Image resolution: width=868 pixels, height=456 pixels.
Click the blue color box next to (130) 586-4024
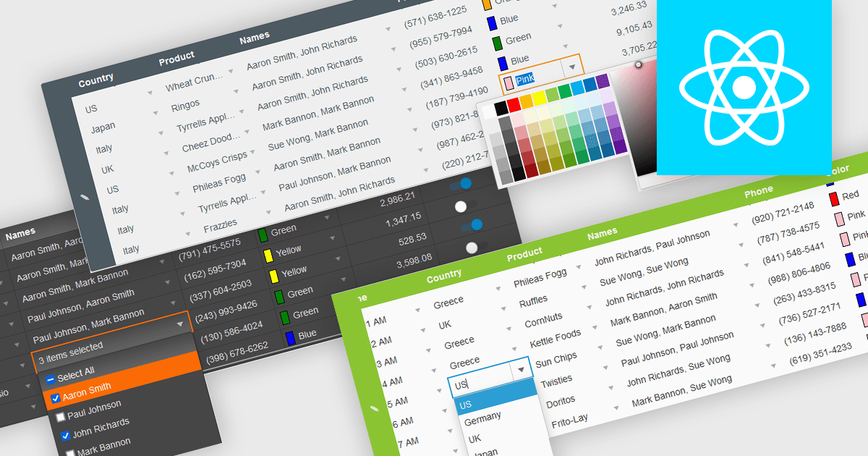(289, 337)
